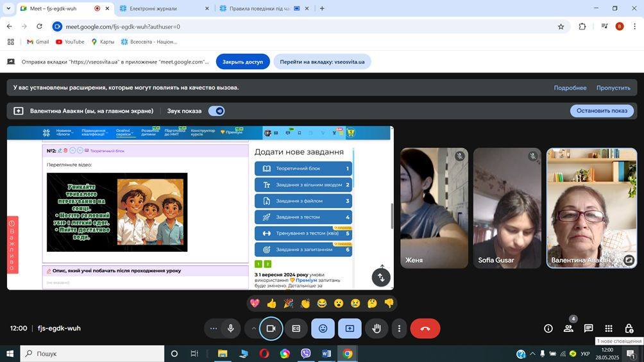The width and height of the screenshot is (644, 362).
Task: Open meeting details info icon
Action: pos(548,328)
